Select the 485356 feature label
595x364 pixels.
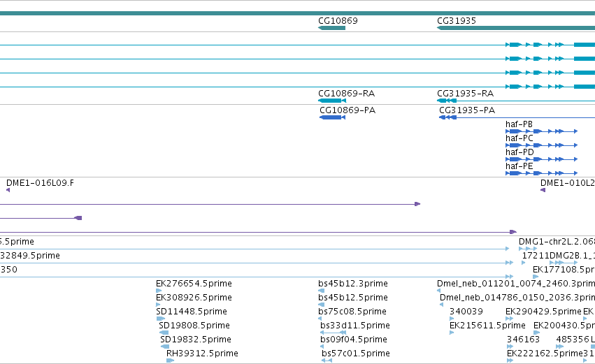click(572, 340)
